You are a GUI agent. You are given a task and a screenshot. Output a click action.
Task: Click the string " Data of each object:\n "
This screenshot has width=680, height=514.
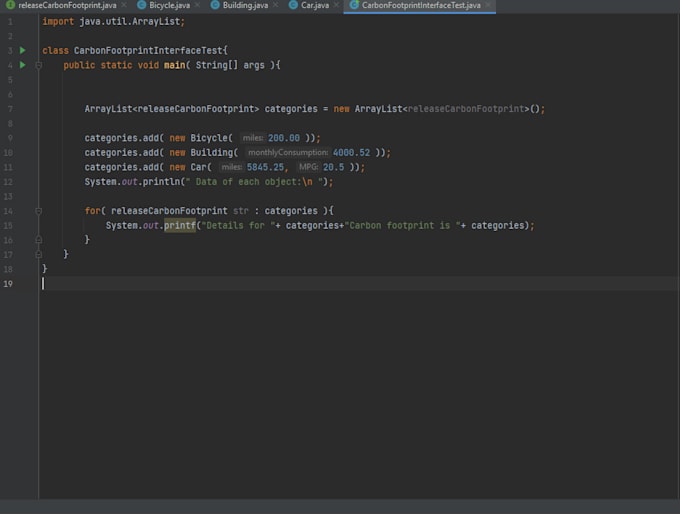pos(256,182)
